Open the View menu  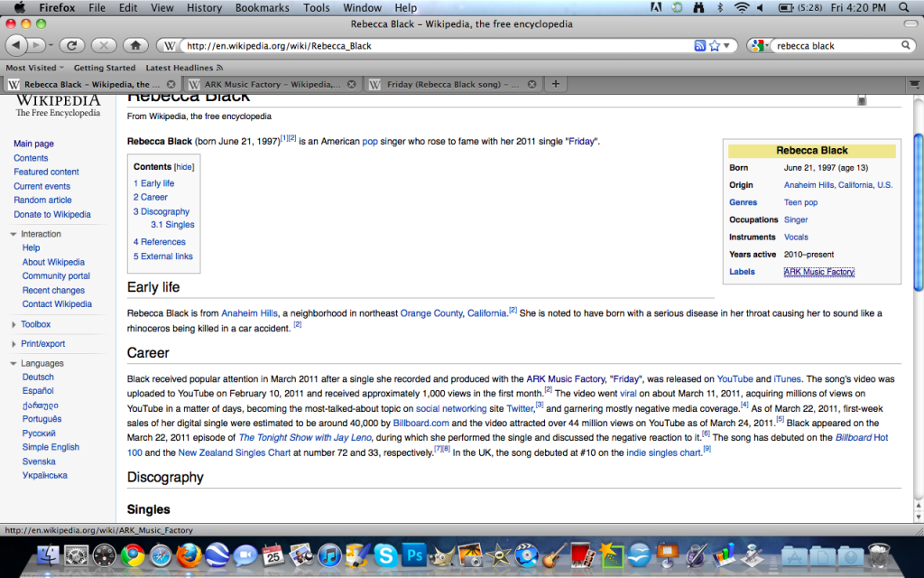pos(162,7)
